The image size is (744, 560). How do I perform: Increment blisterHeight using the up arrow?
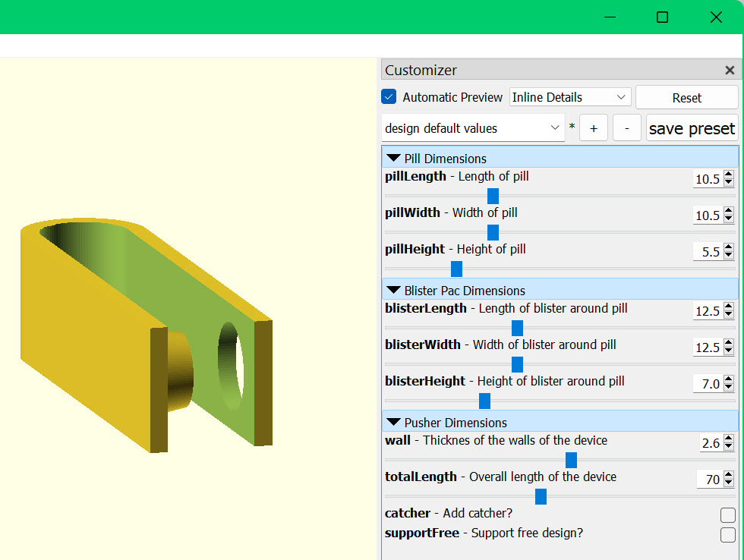point(730,380)
